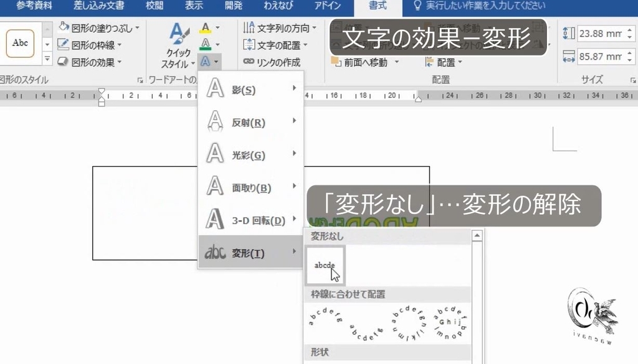The image size is (638, 364).
Task: Open 図形の枠線 dropdown
Action: 90,45
